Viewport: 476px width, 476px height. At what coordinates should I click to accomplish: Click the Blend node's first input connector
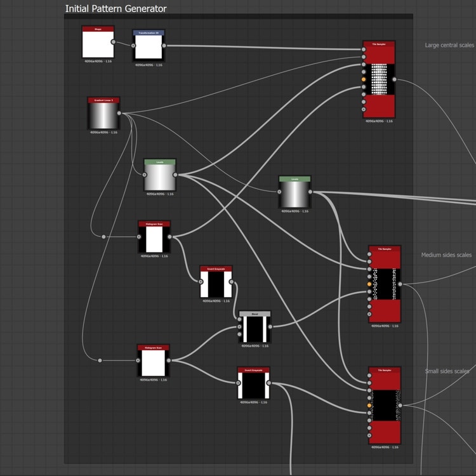coord(239,319)
